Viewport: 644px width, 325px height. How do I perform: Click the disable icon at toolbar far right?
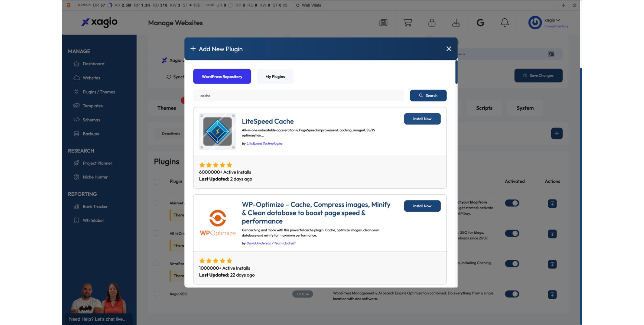tap(574, 5)
